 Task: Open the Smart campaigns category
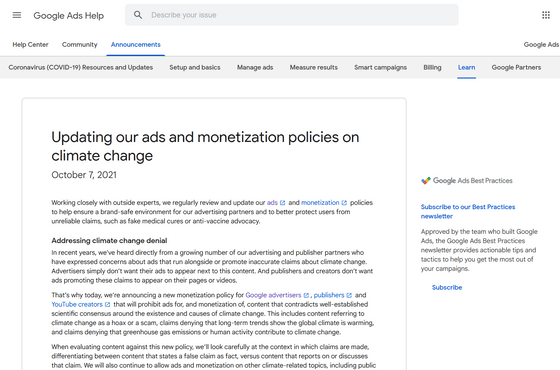pos(380,68)
